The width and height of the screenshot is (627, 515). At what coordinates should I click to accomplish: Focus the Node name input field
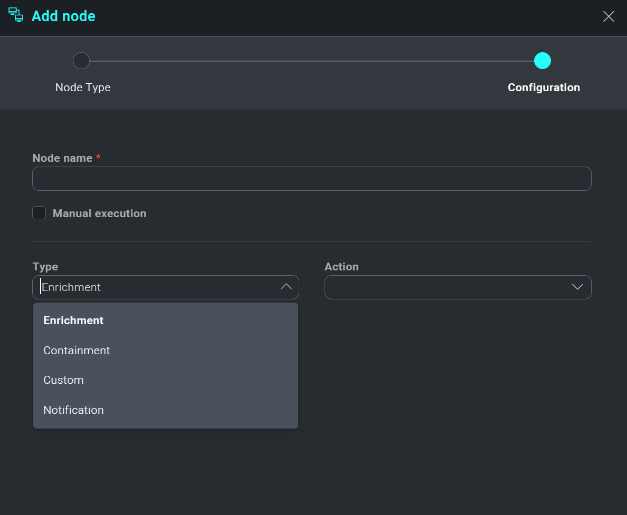[312, 178]
